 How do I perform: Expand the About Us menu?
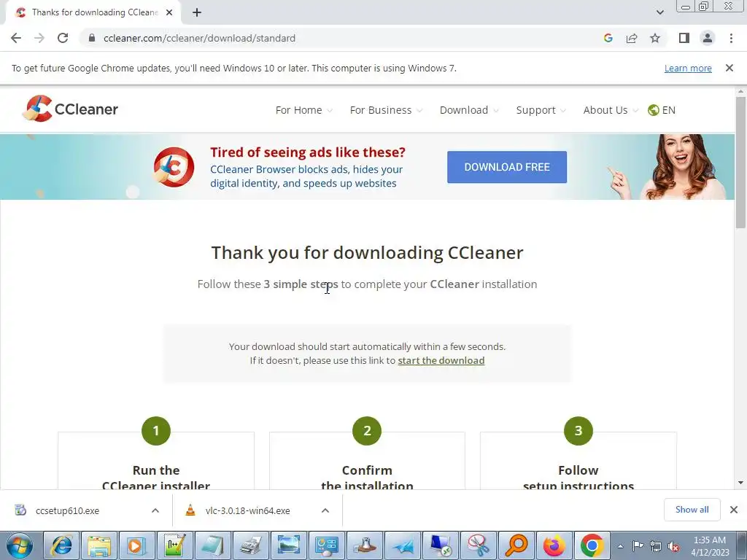pyautogui.click(x=611, y=110)
